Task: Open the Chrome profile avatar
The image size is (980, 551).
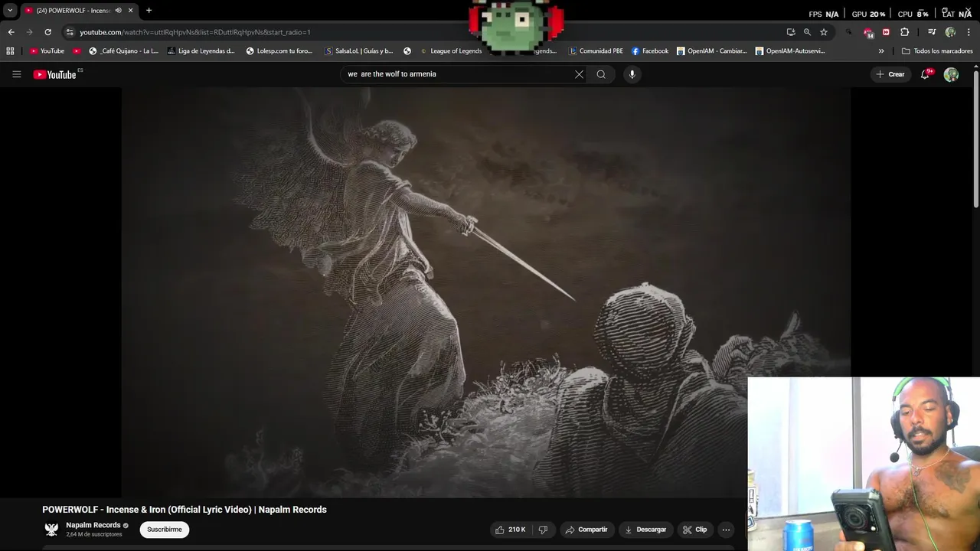Action: point(950,32)
